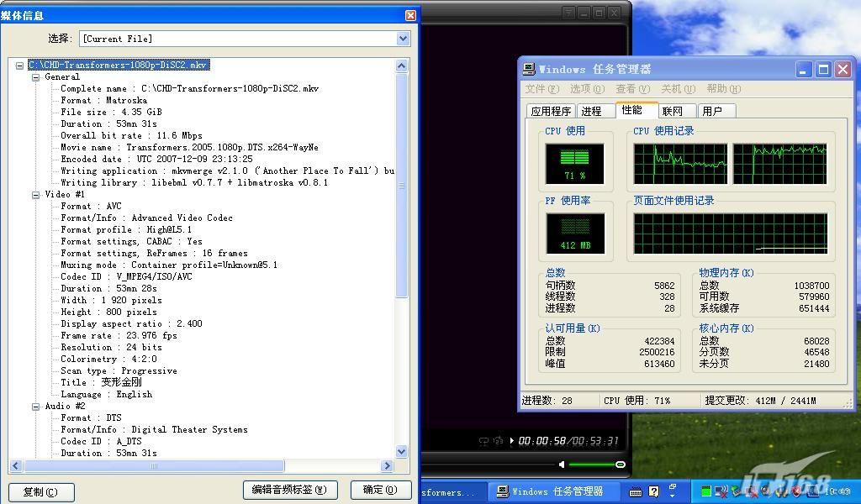
Task: Collapse the root file node in the tree
Action: tap(20, 66)
